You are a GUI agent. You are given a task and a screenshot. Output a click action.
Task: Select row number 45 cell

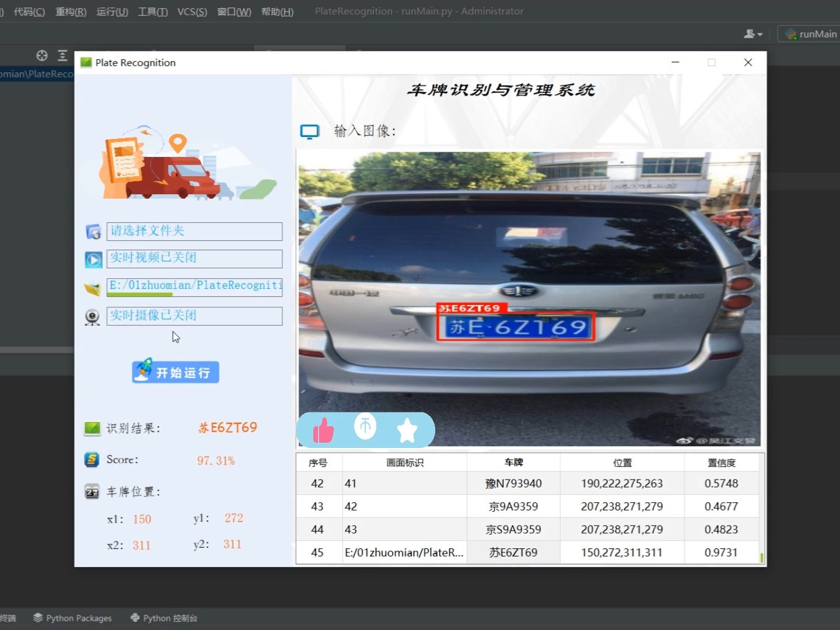317,552
